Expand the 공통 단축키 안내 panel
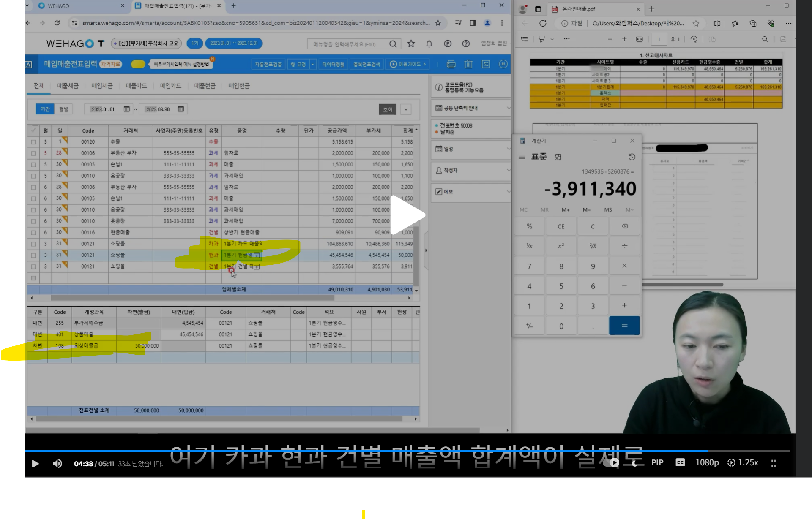Image resolution: width=812 pixels, height=519 pixels. [508, 108]
